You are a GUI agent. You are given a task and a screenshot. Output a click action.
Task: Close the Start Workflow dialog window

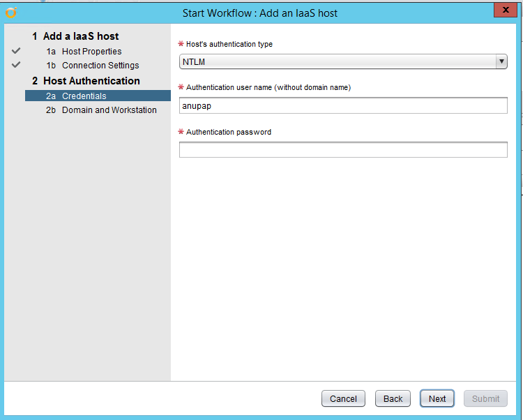[504, 10]
